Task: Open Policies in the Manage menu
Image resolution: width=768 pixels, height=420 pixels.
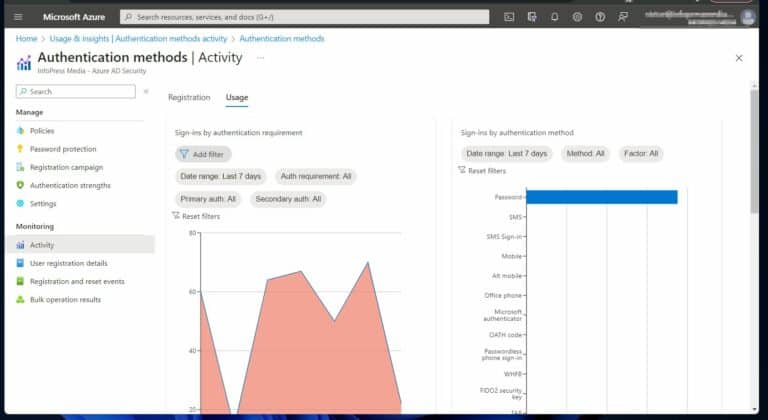Action: 42,131
